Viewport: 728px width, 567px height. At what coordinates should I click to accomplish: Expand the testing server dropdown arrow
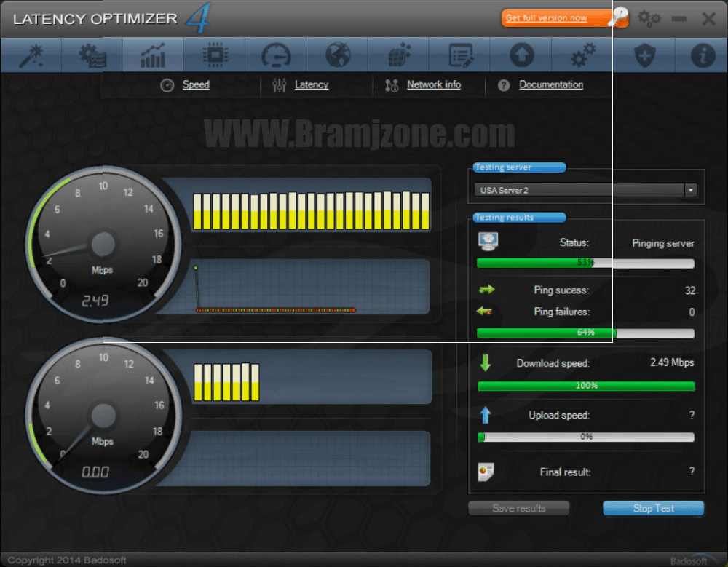691,190
